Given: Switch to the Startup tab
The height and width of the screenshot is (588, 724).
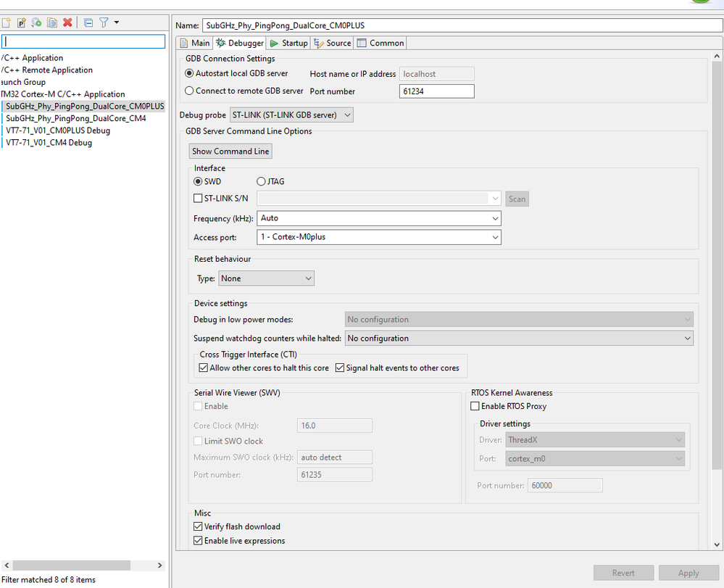Looking at the screenshot, I should coord(289,43).
